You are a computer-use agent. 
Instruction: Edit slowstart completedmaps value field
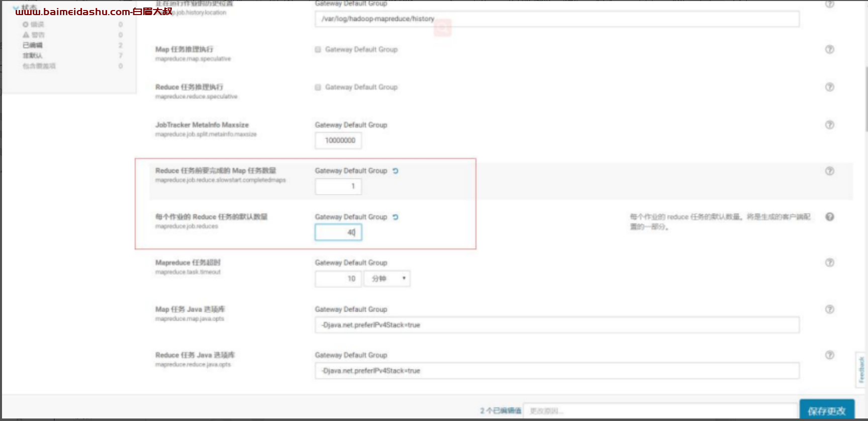pyautogui.click(x=338, y=186)
